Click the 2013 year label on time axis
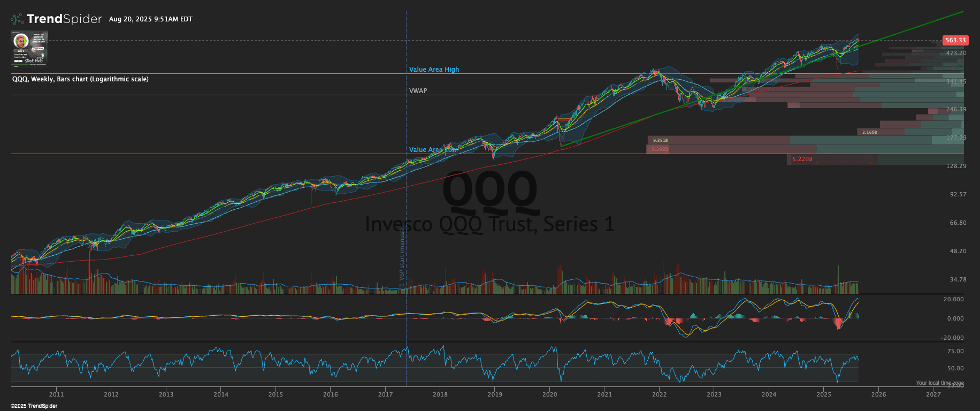The image size is (980, 411). 166,394
